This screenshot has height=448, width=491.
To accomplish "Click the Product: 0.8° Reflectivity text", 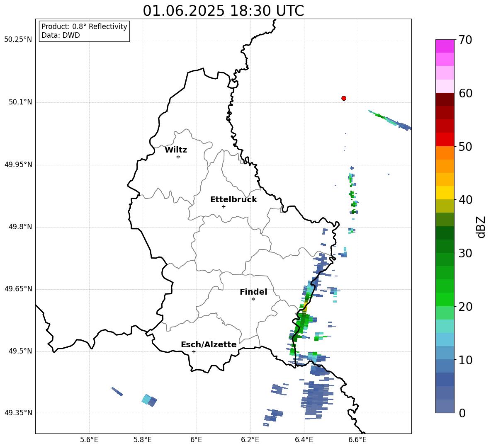I will [x=84, y=27].
